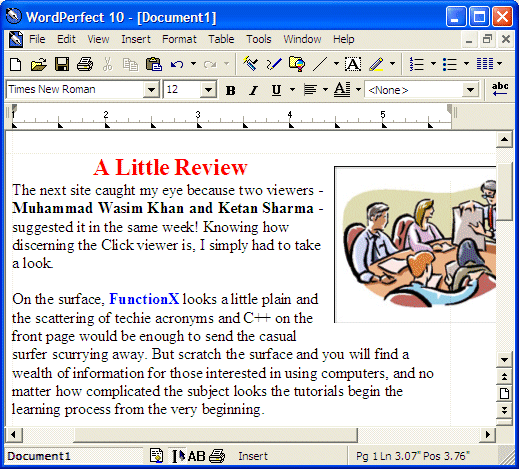Click the Drawing pen tool icon
The image size is (519, 469).
tap(274, 63)
